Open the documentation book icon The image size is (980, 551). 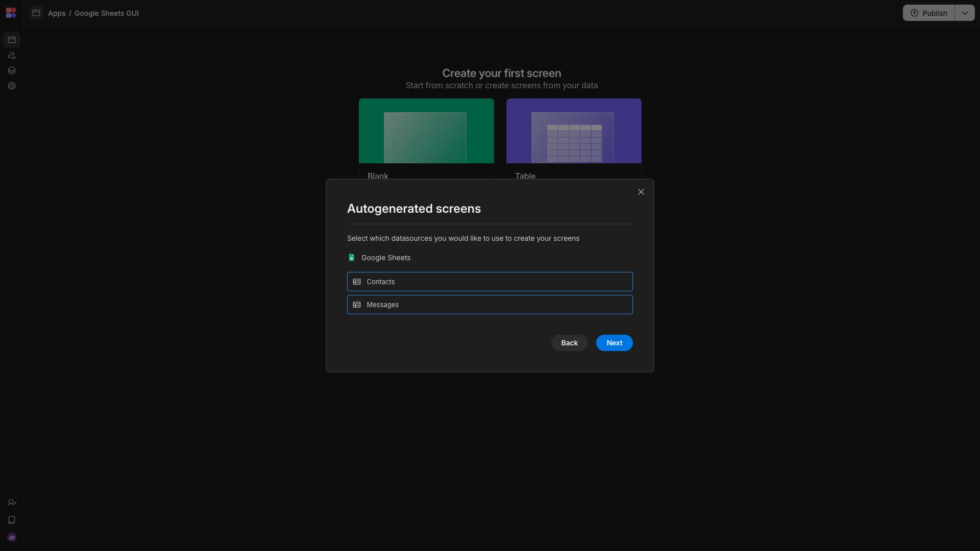tap(12, 520)
